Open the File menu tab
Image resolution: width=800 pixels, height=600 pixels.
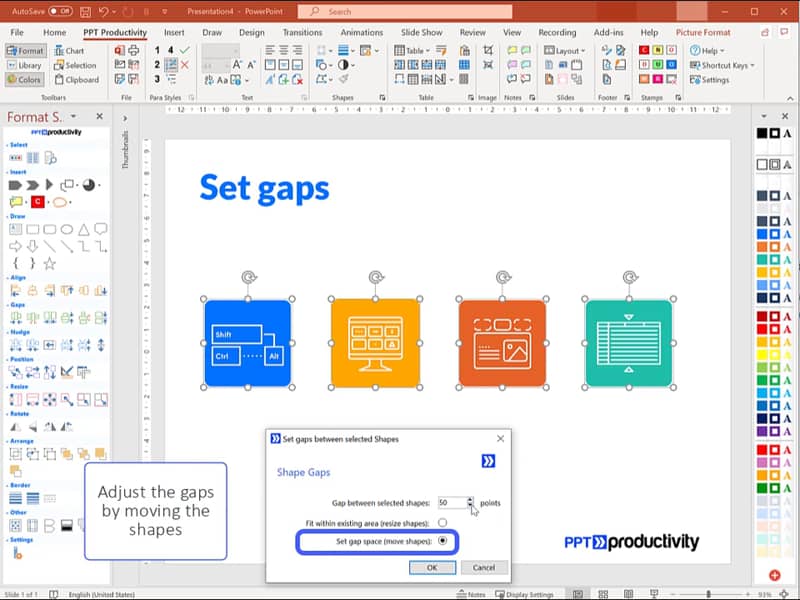[x=17, y=32]
